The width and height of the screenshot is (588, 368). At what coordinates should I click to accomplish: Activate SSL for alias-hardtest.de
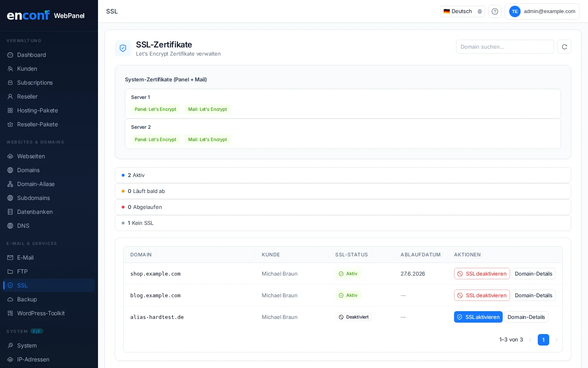click(x=478, y=317)
